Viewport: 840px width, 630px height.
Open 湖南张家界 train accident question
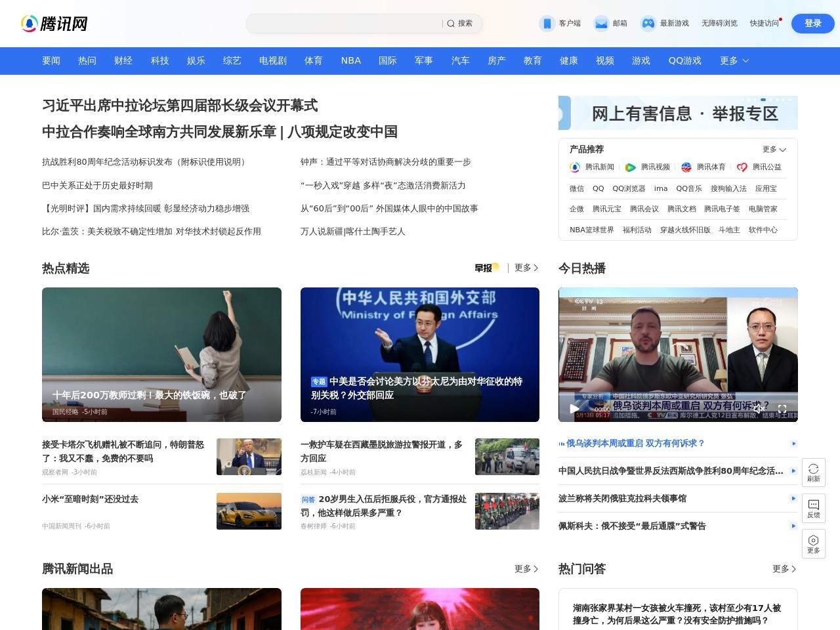pyautogui.click(x=677, y=614)
